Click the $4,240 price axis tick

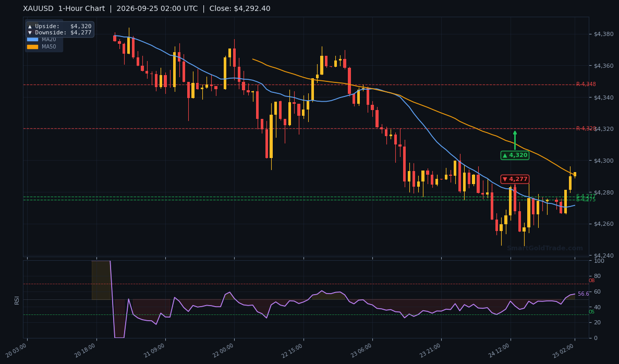click(603, 256)
